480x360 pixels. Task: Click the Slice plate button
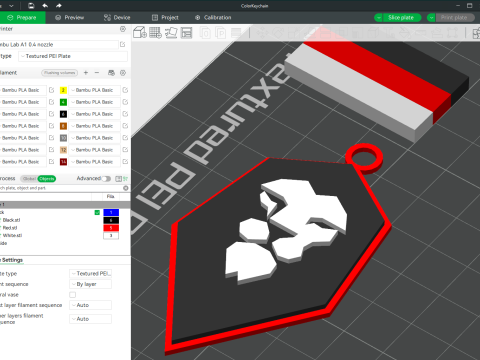coord(401,18)
